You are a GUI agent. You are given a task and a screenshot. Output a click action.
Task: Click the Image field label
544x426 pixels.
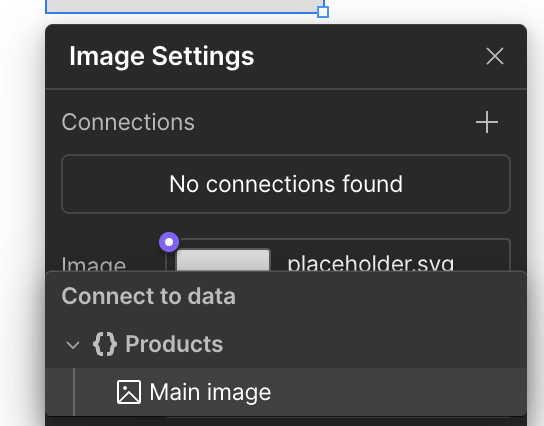click(94, 264)
